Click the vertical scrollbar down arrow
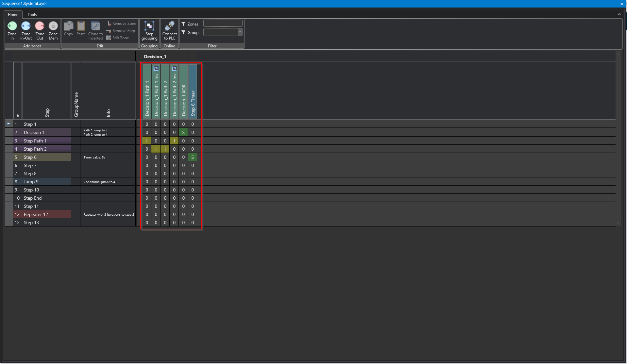The image size is (627, 364). coord(618,223)
